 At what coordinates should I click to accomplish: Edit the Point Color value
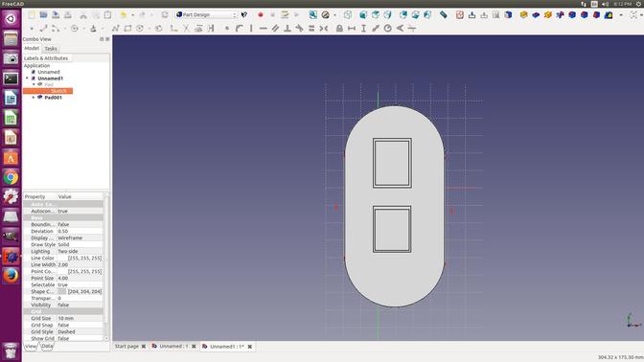80,271
